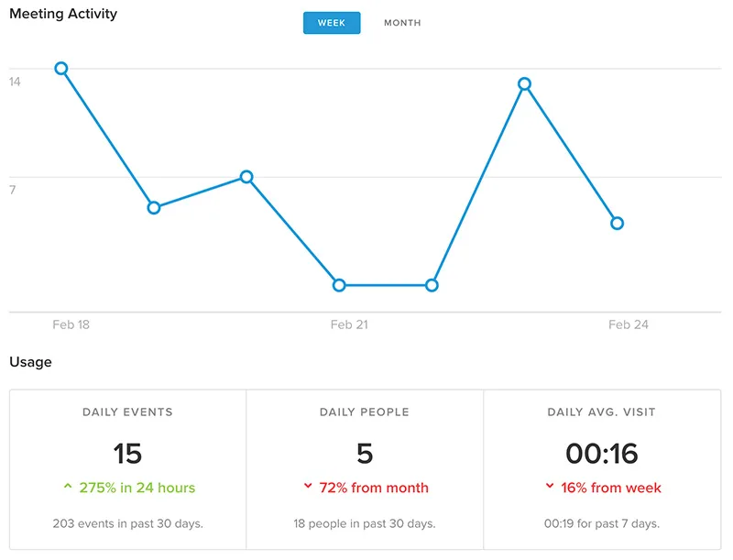Select the Feb 21 lowest data point
This screenshot has width=733, height=560.
tap(339, 285)
